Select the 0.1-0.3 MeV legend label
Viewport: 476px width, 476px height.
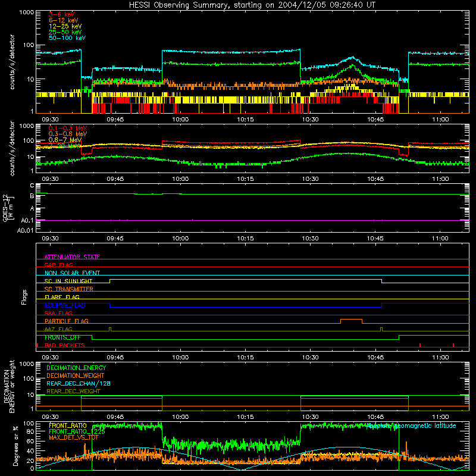pos(68,128)
